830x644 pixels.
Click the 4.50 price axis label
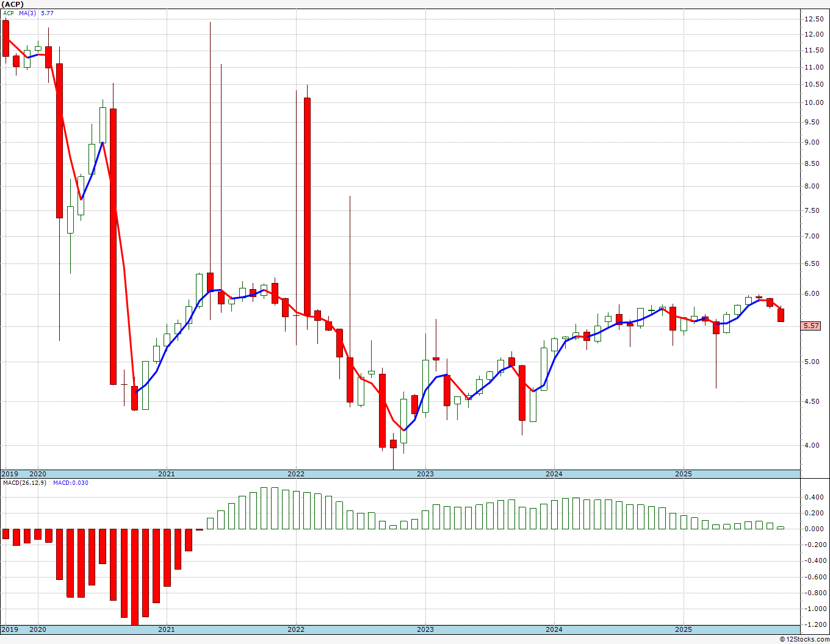pyautogui.click(x=812, y=401)
